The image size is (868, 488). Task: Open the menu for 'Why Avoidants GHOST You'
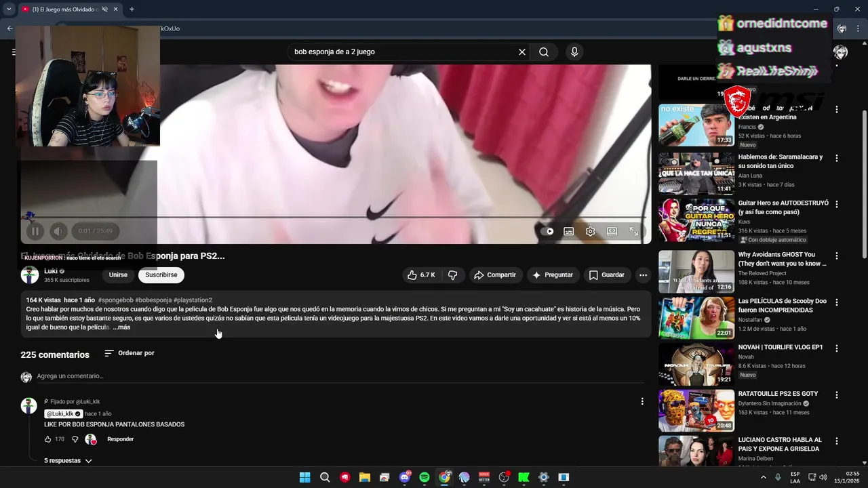[x=836, y=256]
